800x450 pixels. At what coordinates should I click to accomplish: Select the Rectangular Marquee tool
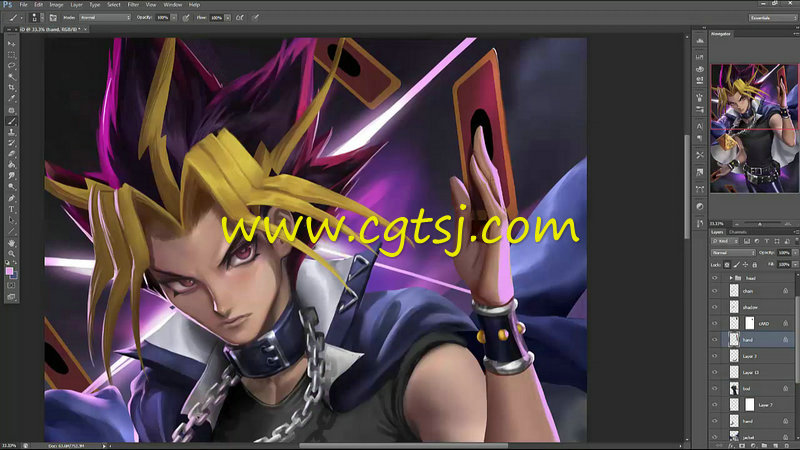point(11,55)
